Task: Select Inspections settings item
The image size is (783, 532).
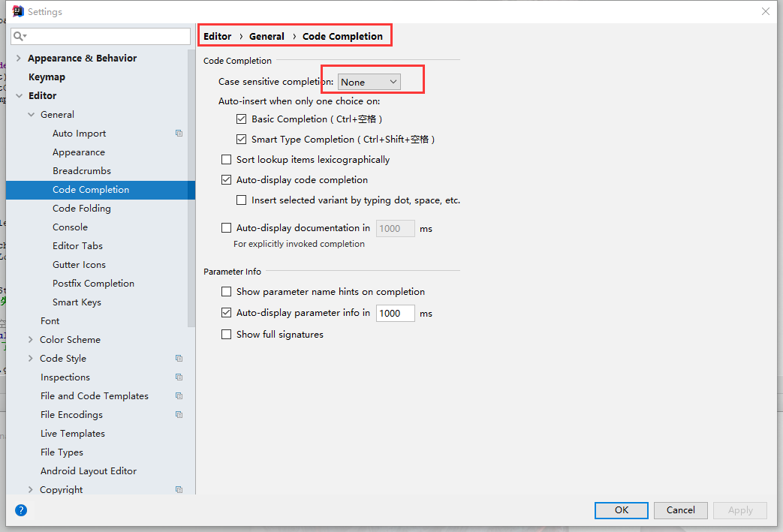Action: (65, 377)
